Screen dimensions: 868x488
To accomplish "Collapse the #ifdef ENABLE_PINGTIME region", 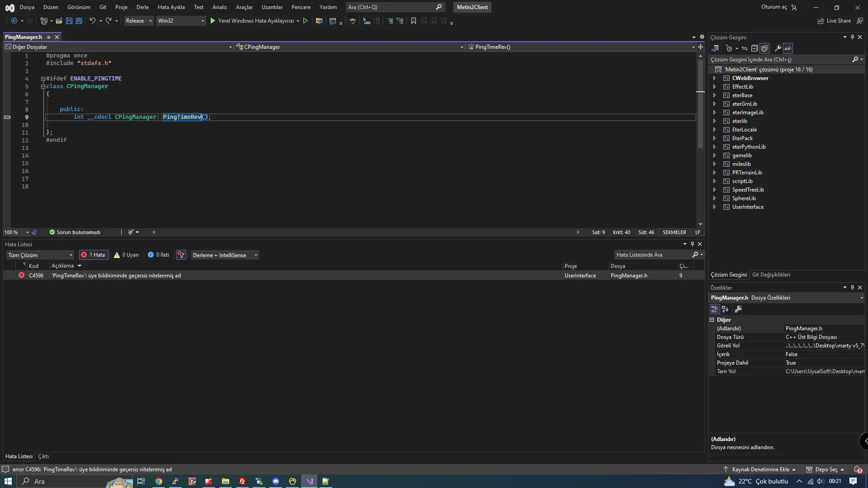I will coord(43,79).
